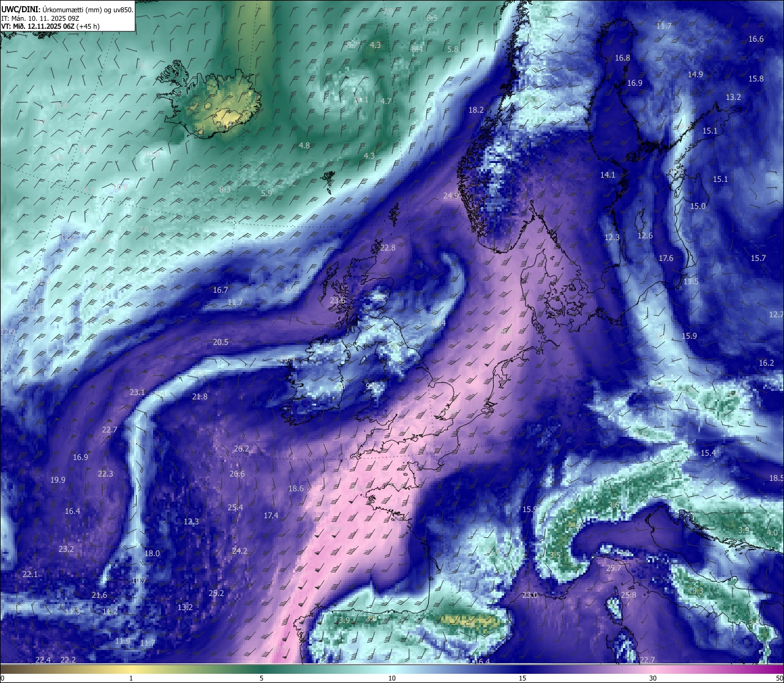Click the 23.1 value on the map
Image resolution: width=784 pixels, height=683 pixels.
pyautogui.click(x=137, y=392)
